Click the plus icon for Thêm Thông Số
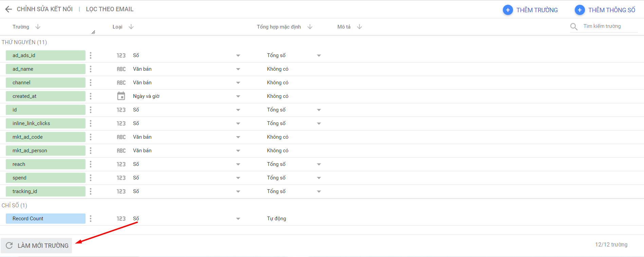Screen dimensions: 644x257 click(x=580, y=10)
